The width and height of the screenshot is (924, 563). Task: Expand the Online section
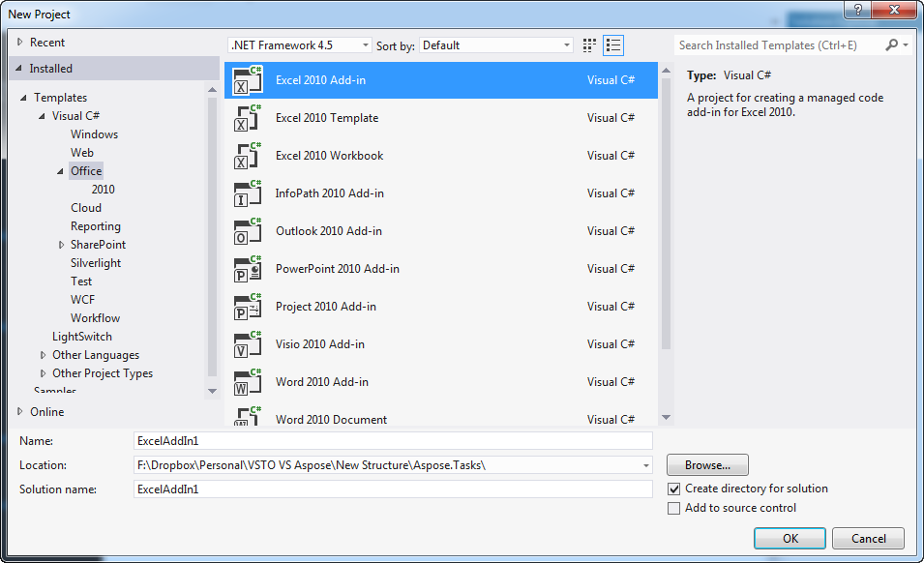(x=20, y=412)
